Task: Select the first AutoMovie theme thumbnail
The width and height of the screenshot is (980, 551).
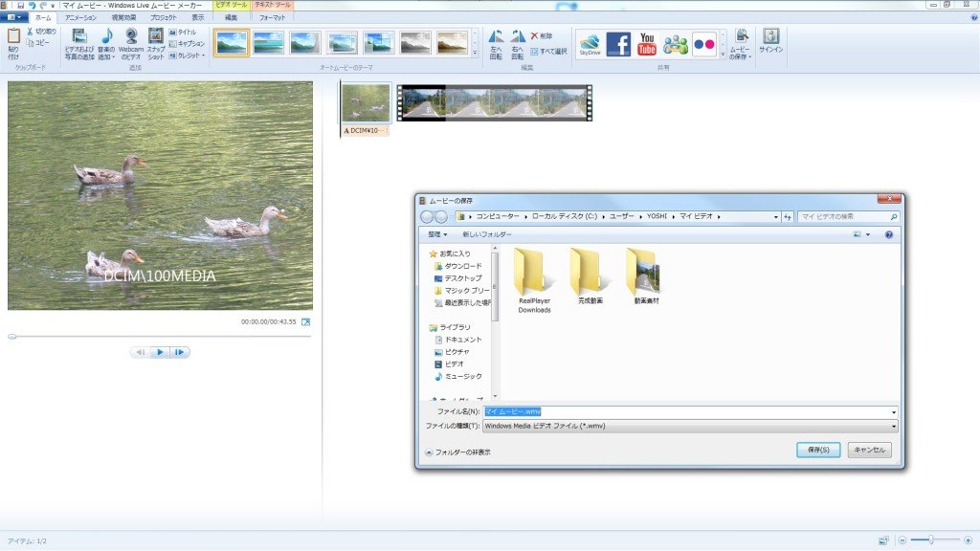Action: [232, 43]
